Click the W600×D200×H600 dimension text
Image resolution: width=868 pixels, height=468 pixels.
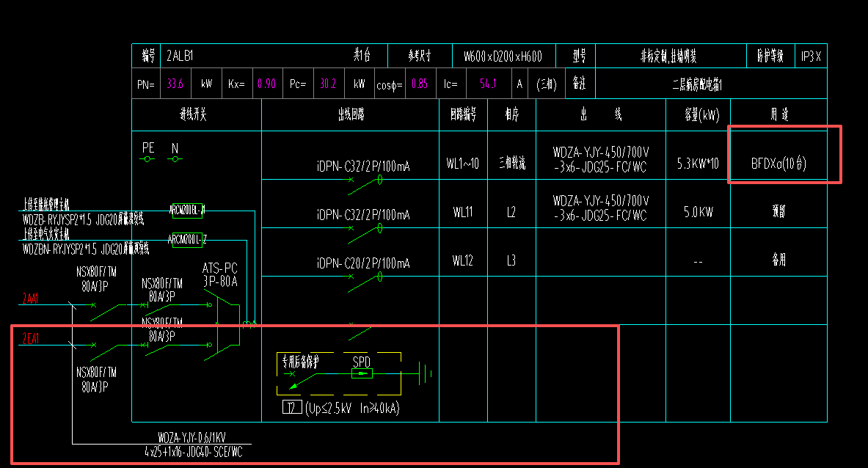(x=503, y=56)
